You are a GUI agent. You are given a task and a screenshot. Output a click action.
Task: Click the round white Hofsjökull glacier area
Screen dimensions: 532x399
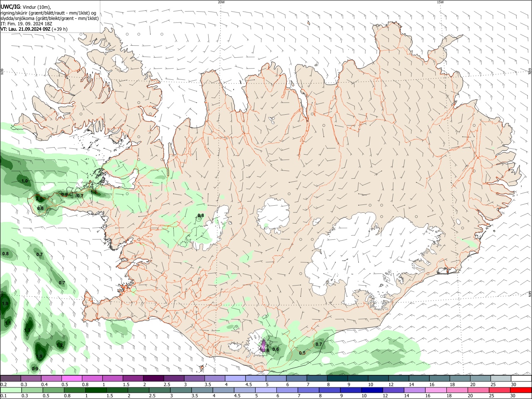(x=273, y=215)
